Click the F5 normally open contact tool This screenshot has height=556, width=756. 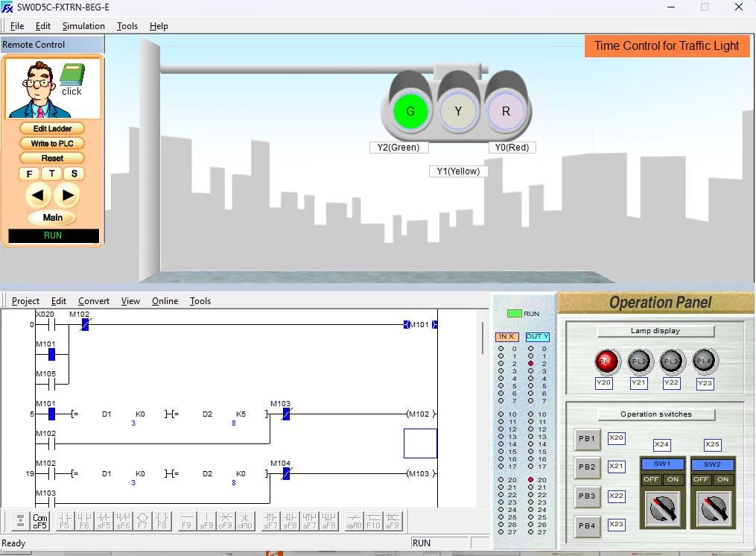pos(64,520)
